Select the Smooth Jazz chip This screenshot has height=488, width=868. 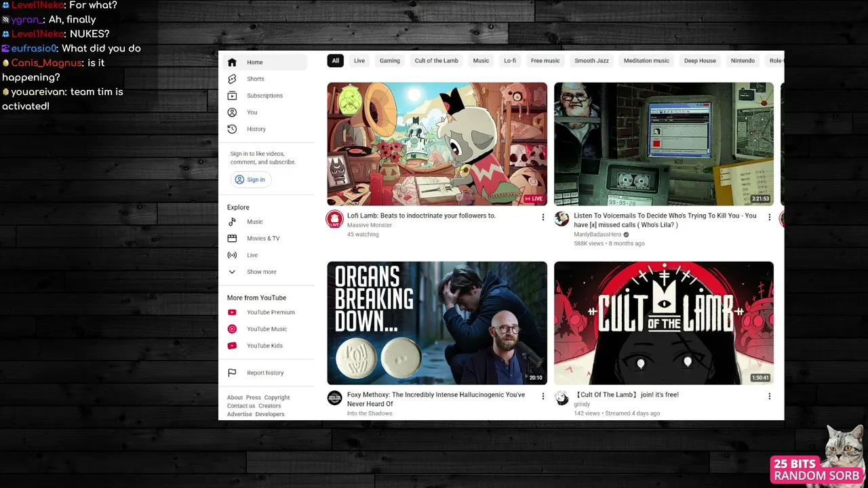tap(591, 61)
